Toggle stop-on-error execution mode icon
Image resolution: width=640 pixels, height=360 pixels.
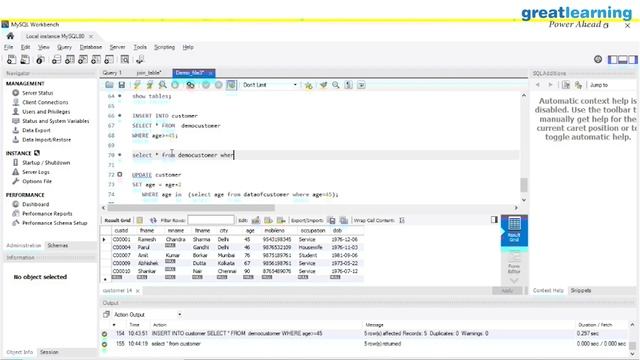(x=190, y=85)
